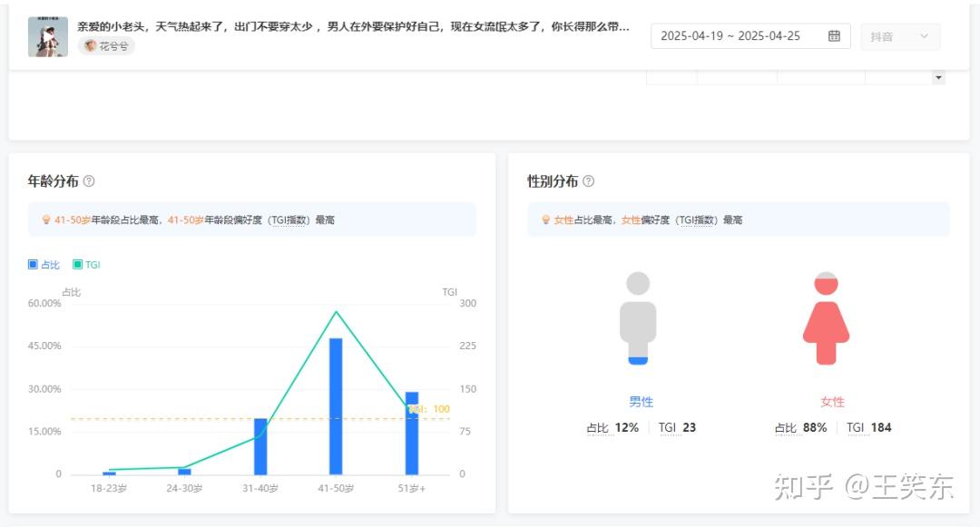Click the 60.00% y-axis label
This screenshot has height=527, width=980.
(x=44, y=304)
